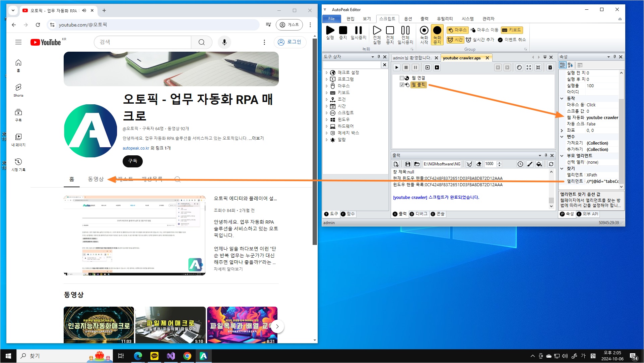Viewport: 644px width, 363px height.
Task: Click YouTube voice search microphone icon
Action: click(224, 42)
